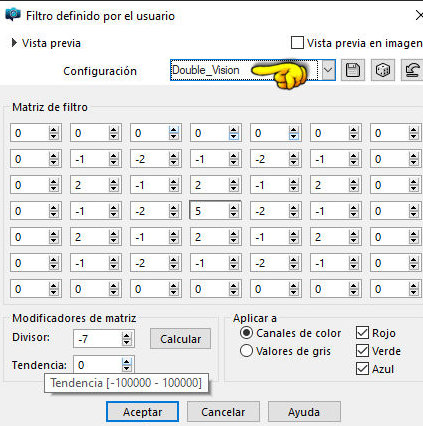
Task: Uncheck the Azul channel checkbox
Action: click(362, 369)
